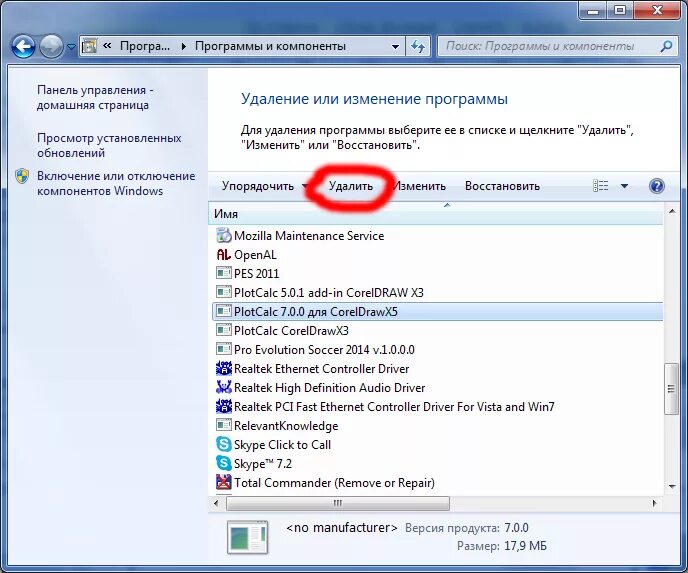Screen dimensions: 688x573
Task: Click Программы и компоненты breadcrumb segment
Action: [x=270, y=46]
